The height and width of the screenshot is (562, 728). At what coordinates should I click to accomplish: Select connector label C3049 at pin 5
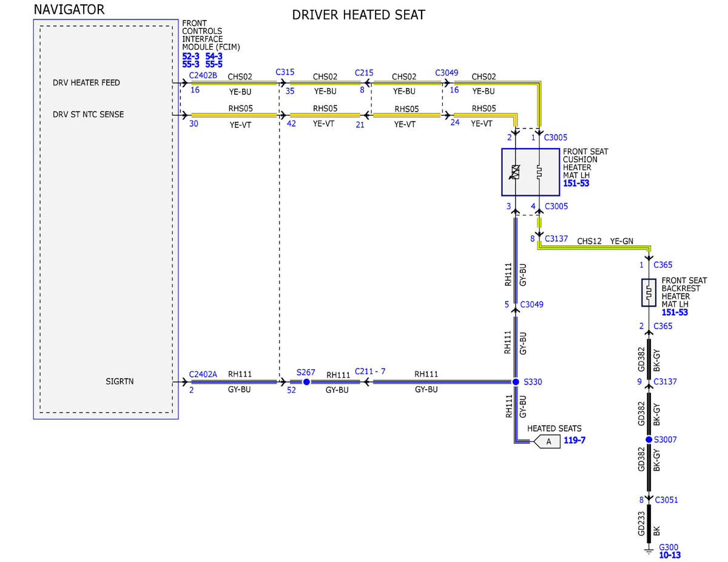coord(531,304)
